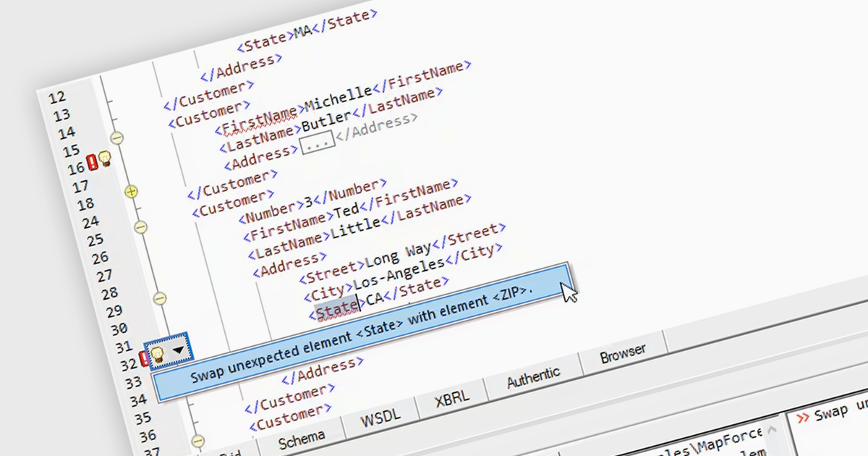The image size is (868, 456).
Task: Click the red double-arrow icon before 'Swap un' message
Action: (x=801, y=418)
